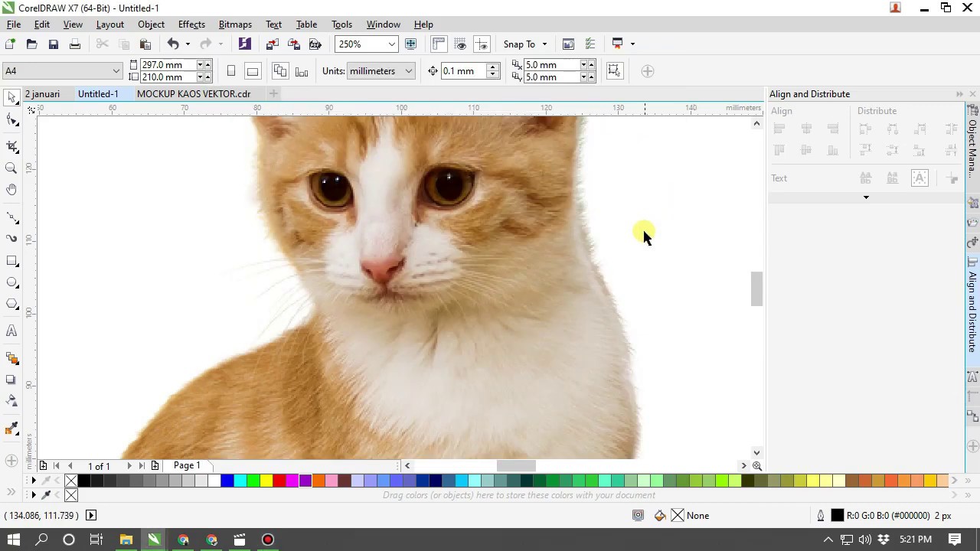The height and width of the screenshot is (551, 980).
Task: Select the Zoom tool magnifier
Action: [11, 168]
